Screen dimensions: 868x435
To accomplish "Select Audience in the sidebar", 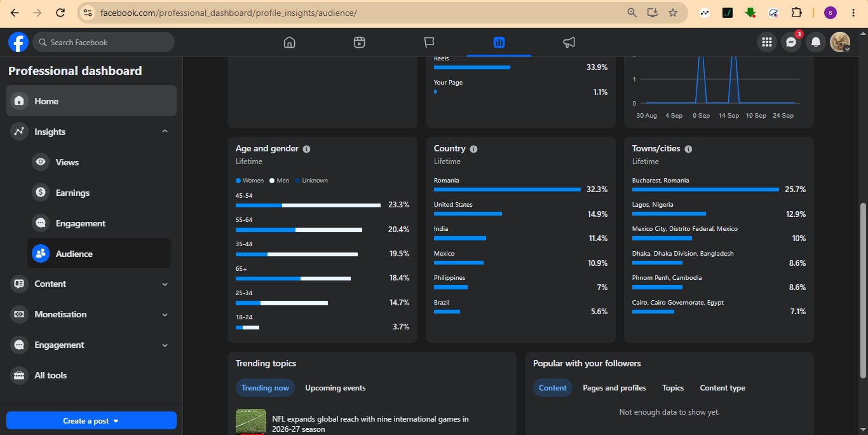I will [x=99, y=253].
